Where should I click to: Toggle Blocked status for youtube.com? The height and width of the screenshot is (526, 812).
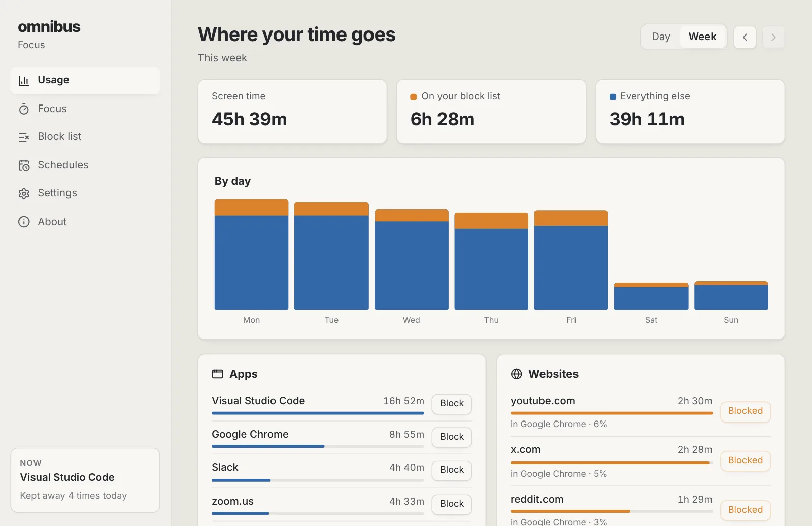pos(746,411)
